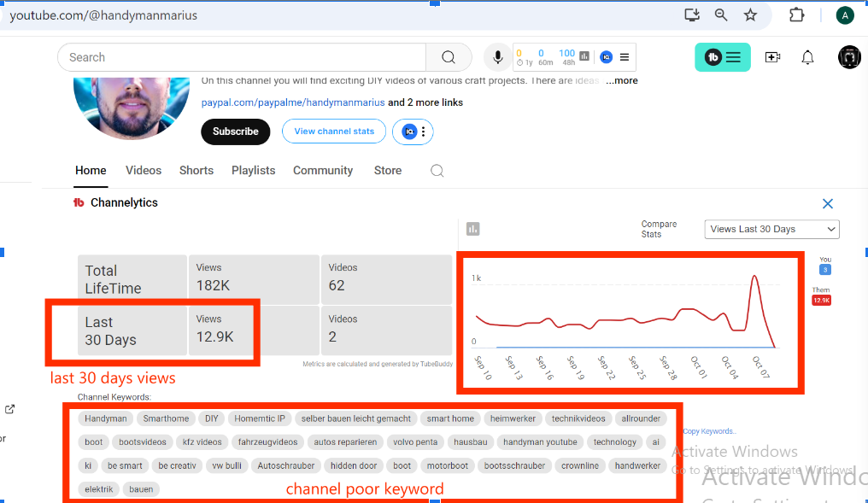Click the YouTube search magnifier button
The width and height of the screenshot is (868, 503).
(449, 57)
